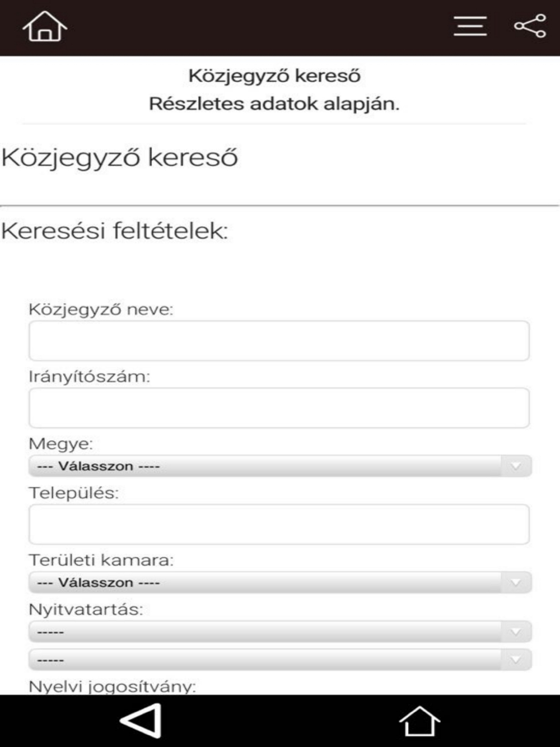Tap the Részletes adatok alapján subtitle
This screenshot has height=747, width=560.
[274, 104]
